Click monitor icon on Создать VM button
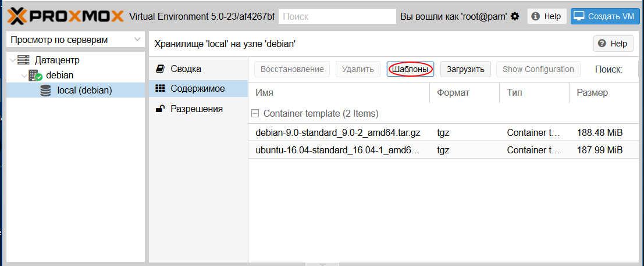The height and width of the screenshot is (266, 644). 579,16
